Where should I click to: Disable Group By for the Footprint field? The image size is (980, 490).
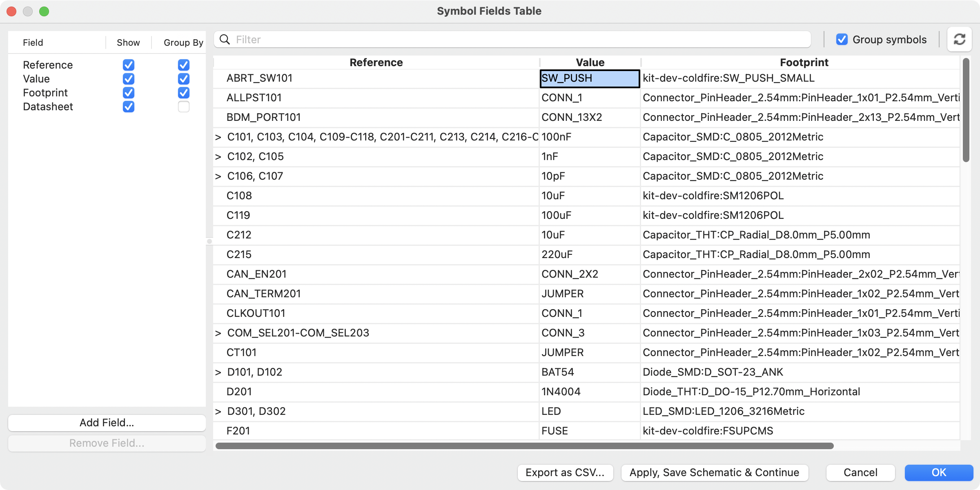tap(184, 93)
